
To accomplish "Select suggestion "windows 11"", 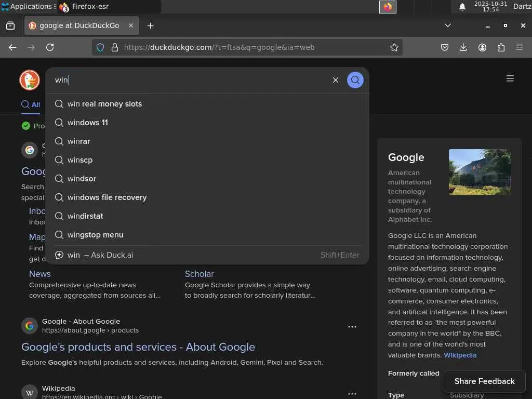I will pyautogui.click(x=207, y=123).
